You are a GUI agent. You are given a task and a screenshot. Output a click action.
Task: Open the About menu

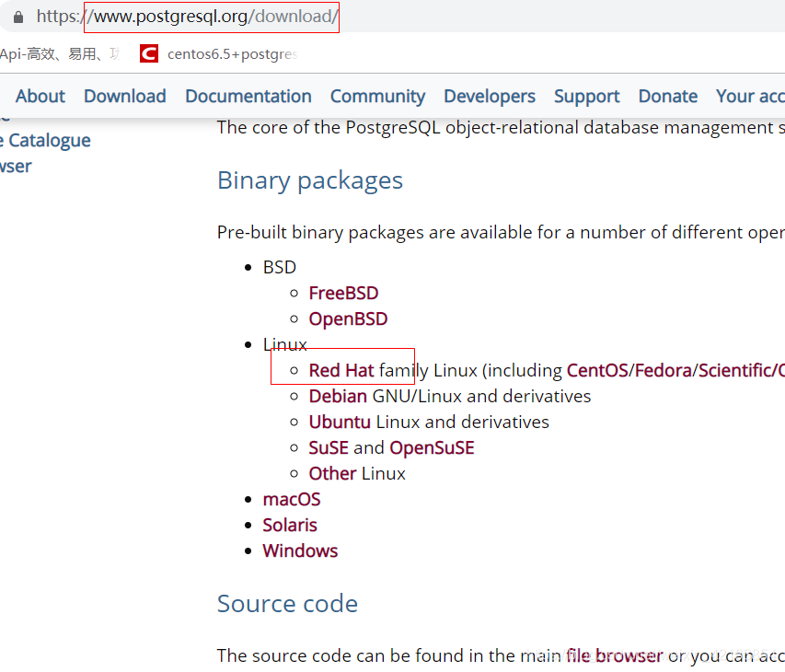pyautogui.click(x=40, y=96)
